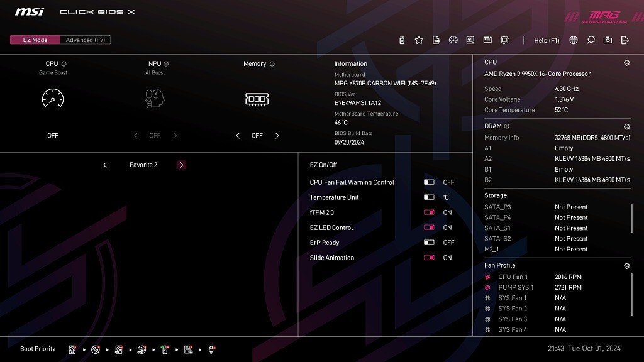
Task: Click NPU AI Boost right arrow
Action: coord(175,136)
